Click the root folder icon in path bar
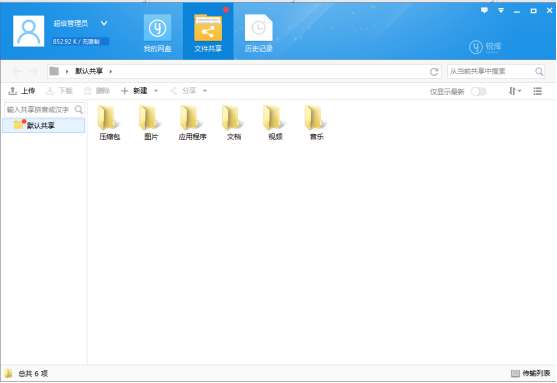 (54, 71)
